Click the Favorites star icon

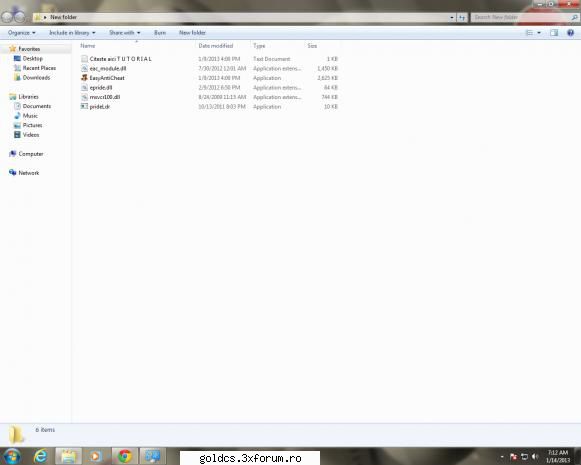click(x=13, y=49)
